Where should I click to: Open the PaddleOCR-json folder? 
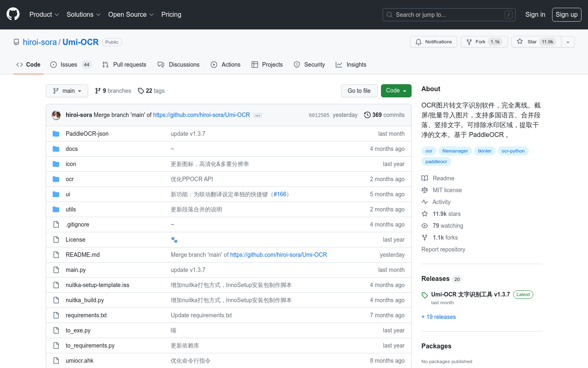(x=87, y=134)
